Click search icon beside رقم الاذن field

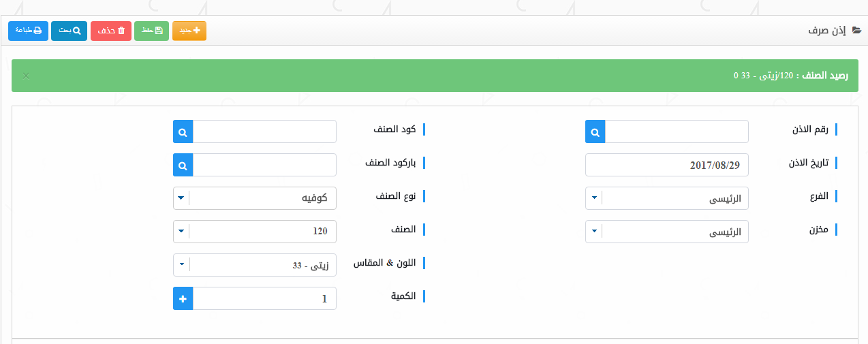click(595, 131)
